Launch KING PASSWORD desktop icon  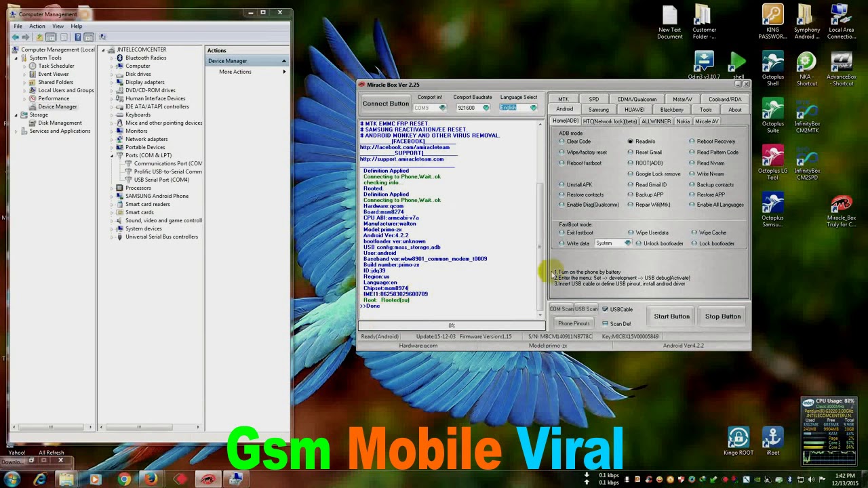point(772,22)
